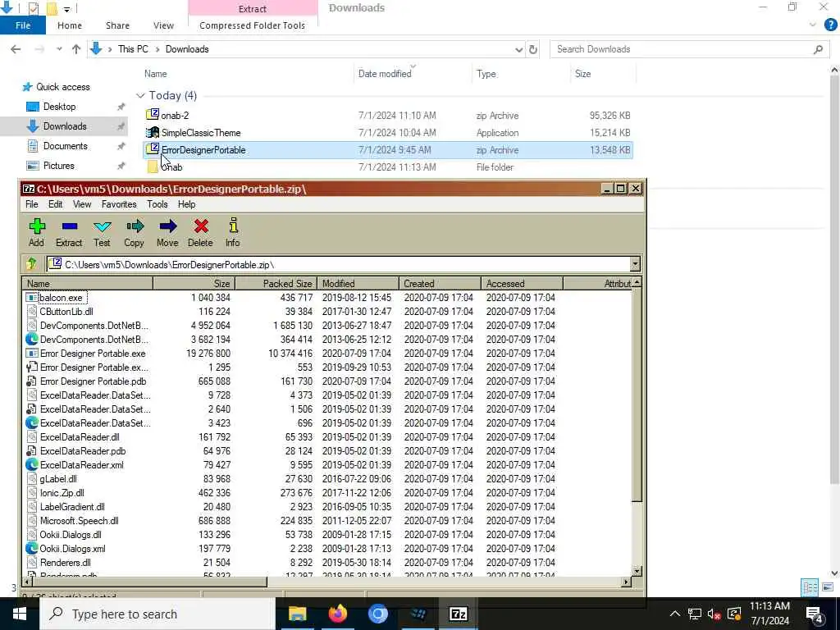Open Explorer help icon

[x=830, y=25]
